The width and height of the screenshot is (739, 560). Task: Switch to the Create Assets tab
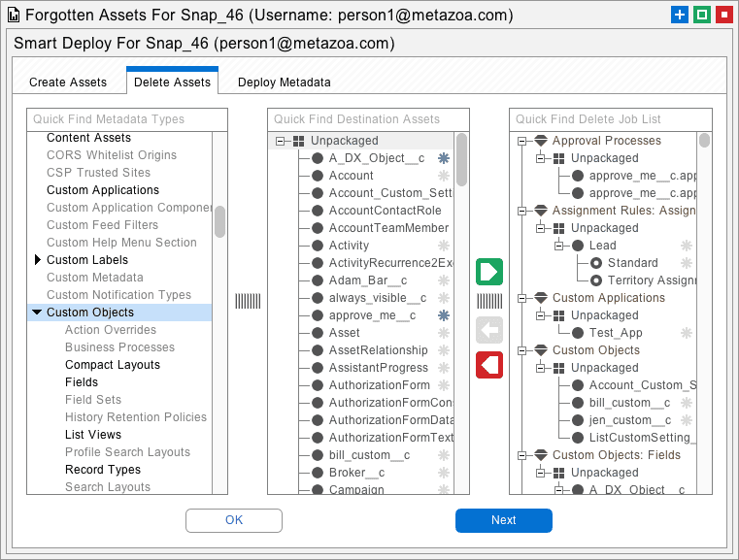tap(68, 82)
